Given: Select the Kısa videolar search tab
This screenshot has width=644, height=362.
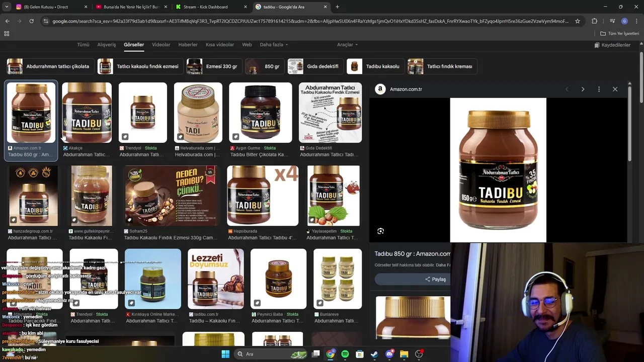Looking at the screenshot, I should [220, 45].
